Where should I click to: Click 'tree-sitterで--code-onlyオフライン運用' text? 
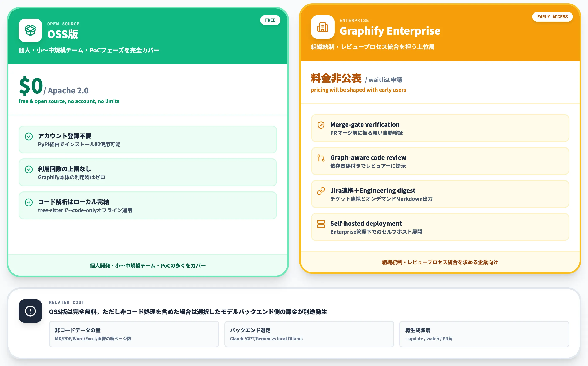coord(85,210)
